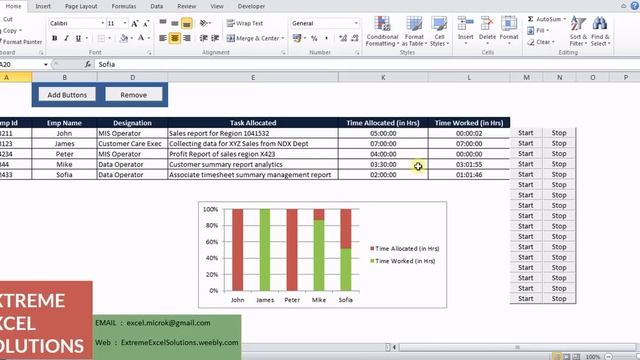Click Start button in John's row
The image size is (640, 360).
tap(526, 133)
